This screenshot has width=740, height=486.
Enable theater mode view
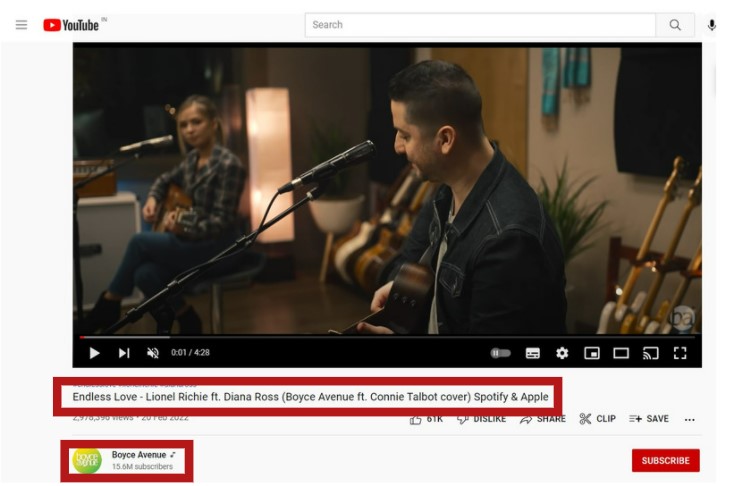point(621,353)
